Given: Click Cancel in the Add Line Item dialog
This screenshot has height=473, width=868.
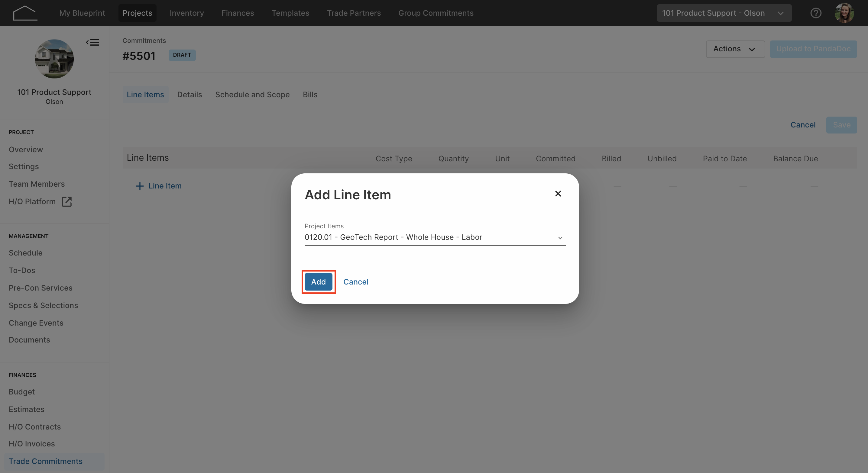Looking at the screenshot, I should (356, 282).
